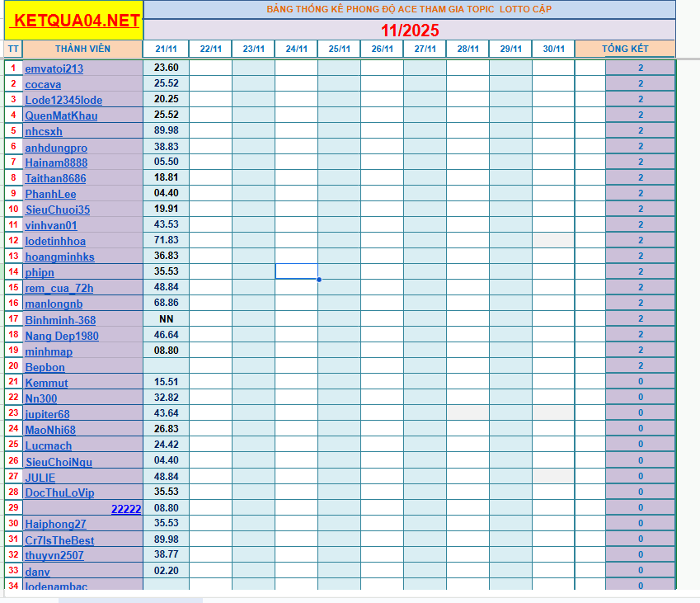This screenshot has width=700, height=603.
Task: Select the NN cell for Binhminh-368
Action: [167, 319]
